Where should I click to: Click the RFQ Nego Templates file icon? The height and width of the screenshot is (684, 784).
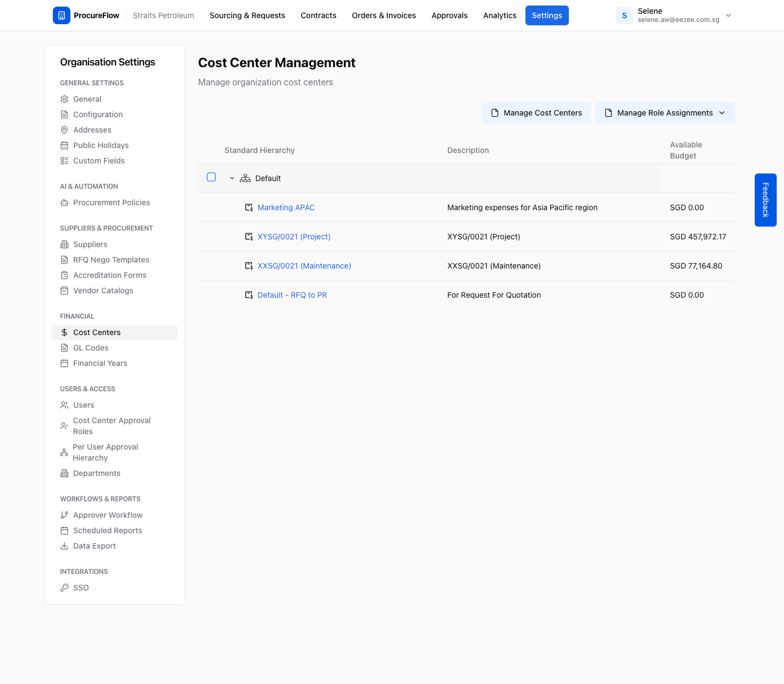(x=64, y=260)
